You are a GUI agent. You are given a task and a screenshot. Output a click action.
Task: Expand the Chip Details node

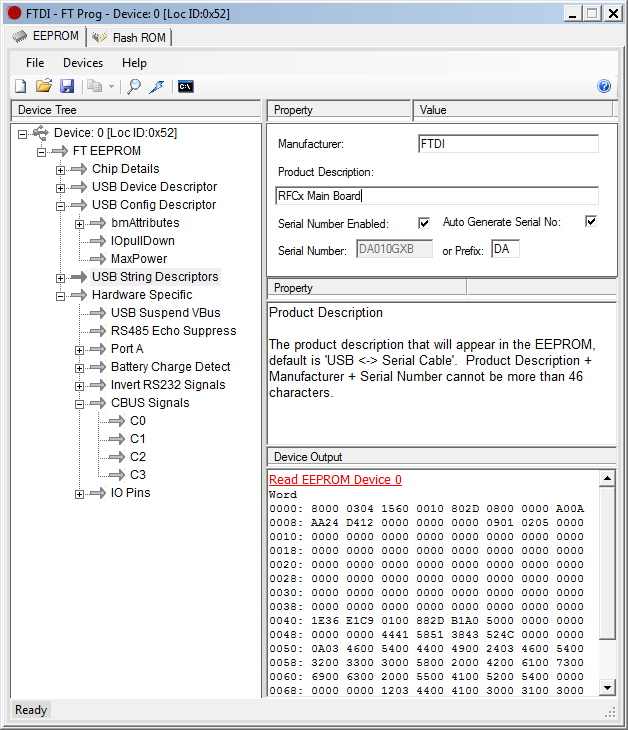61,170
